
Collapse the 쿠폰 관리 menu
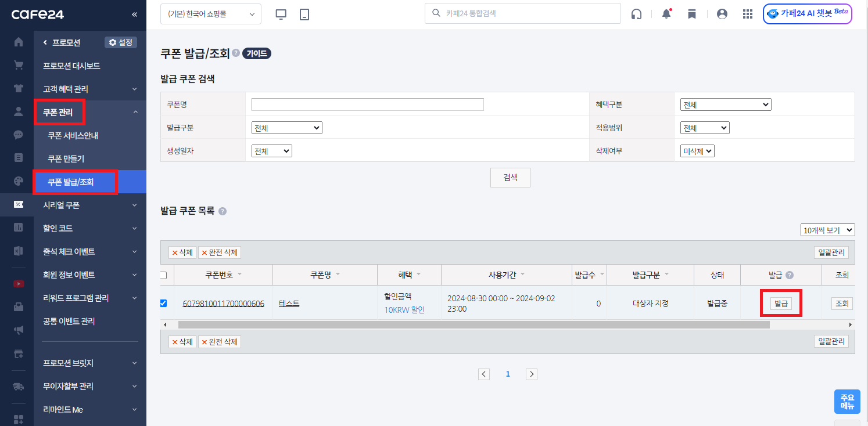(90, 112)
